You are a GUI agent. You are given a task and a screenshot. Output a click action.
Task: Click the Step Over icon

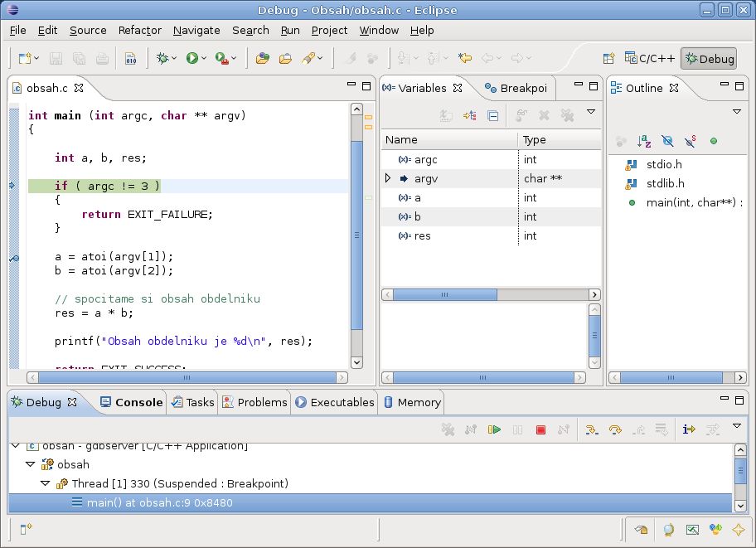615,429
